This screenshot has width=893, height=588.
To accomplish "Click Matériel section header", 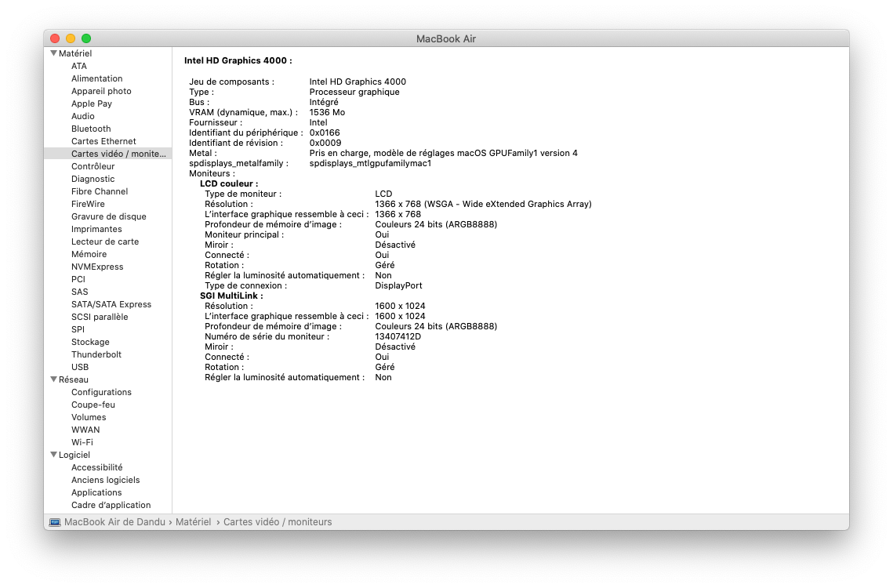I will (75, 53).
